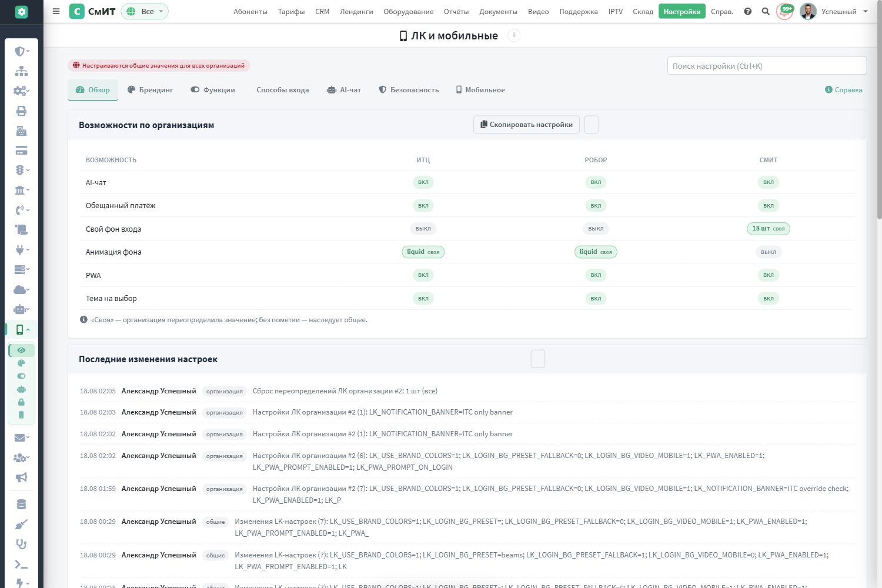This screenshot has height=588, width=882.
Task: Toggle Анимация фона выкл badge for СМИТ
Action: pyautogui.click(x=769, y=252)
